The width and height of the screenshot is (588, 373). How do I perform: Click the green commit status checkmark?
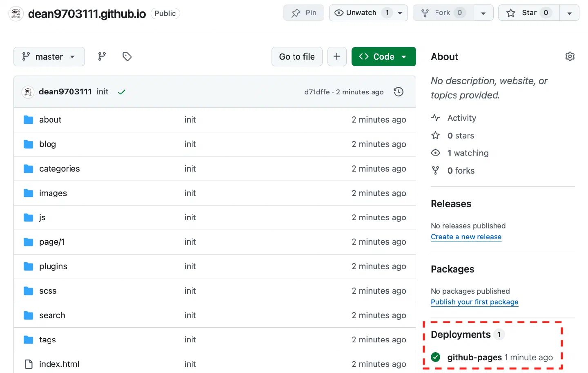coord(121,92)
